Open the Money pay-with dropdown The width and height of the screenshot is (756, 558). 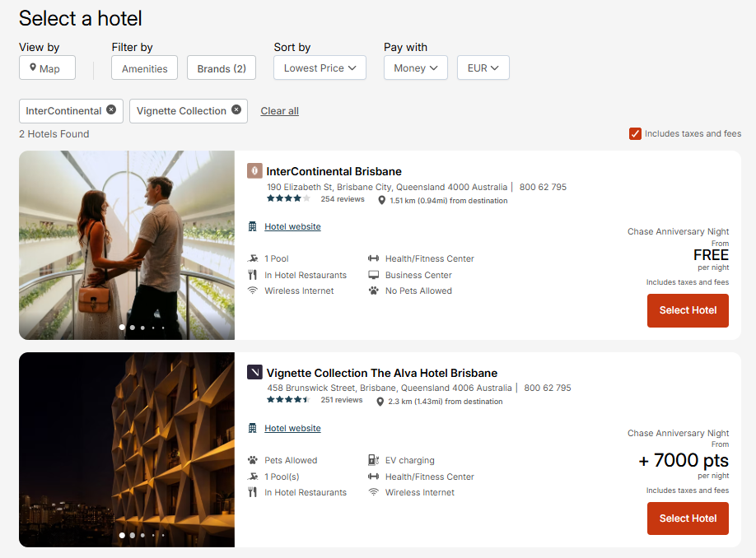416,68
